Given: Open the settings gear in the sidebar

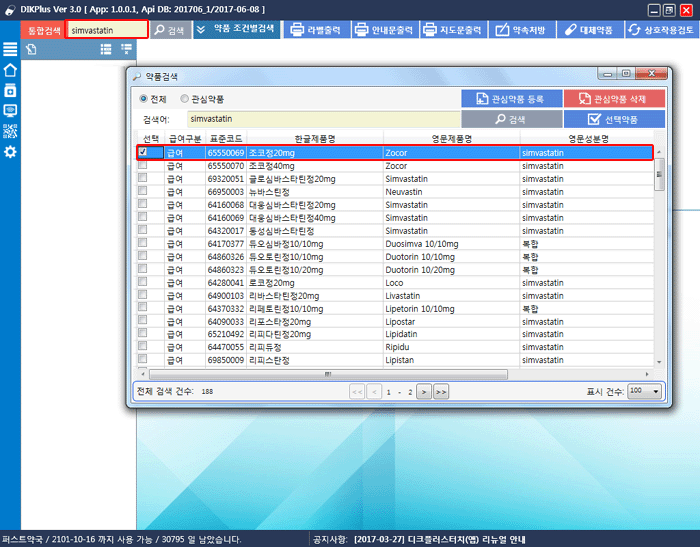Looking at the screenshot, I should (10, 152).
